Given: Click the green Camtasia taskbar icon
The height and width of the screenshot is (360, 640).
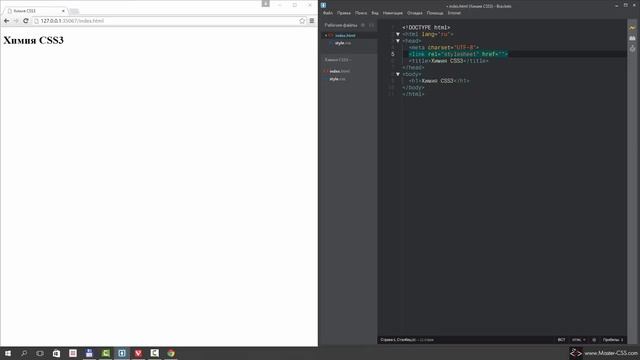Looking at the screenshot, I should tap(105, 353).
